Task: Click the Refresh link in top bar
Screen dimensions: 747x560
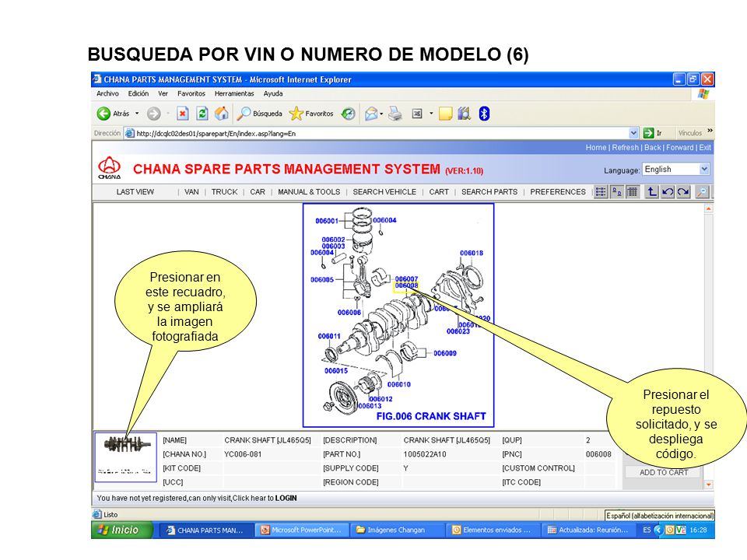Action: coord(625,148)
